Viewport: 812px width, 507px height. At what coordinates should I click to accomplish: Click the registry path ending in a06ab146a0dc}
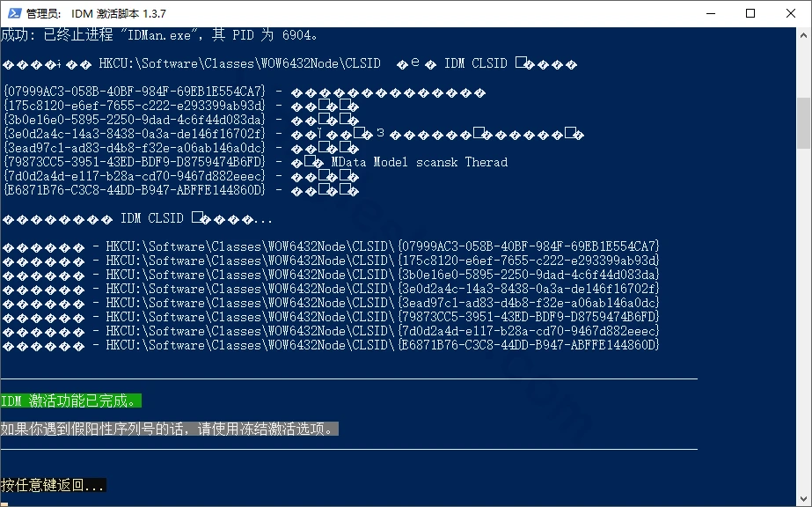tap(383, 303)
